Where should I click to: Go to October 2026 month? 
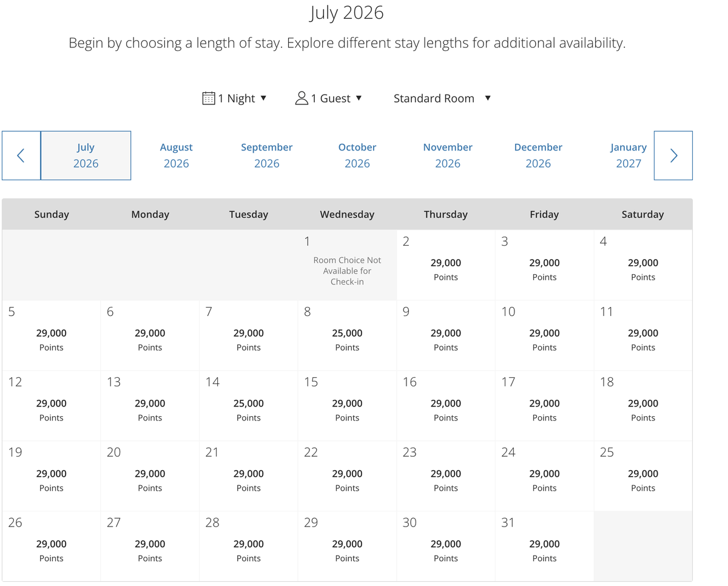coord(357,155)
